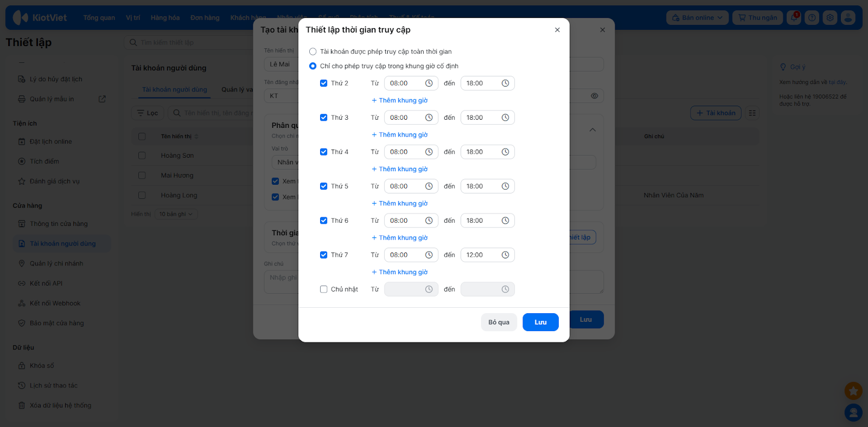868x427 pixels.
Task: Click Thêm khung giờ under Thứ 5
Action: pos(400,204)
